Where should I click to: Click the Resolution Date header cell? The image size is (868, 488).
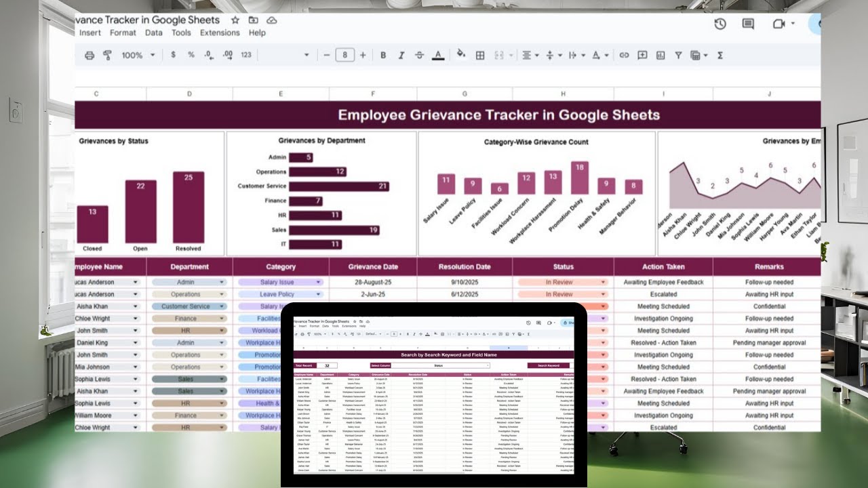coord(465,266)
